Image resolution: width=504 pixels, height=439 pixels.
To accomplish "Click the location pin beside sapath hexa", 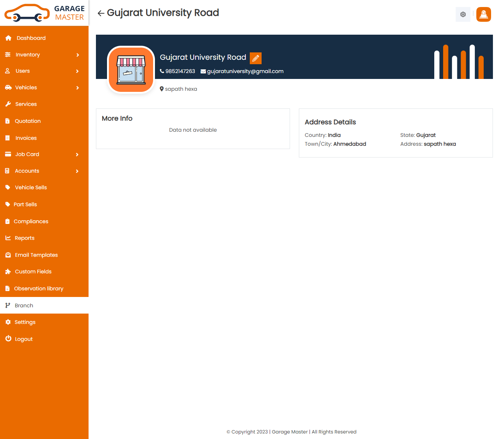I will click(162, 89).
